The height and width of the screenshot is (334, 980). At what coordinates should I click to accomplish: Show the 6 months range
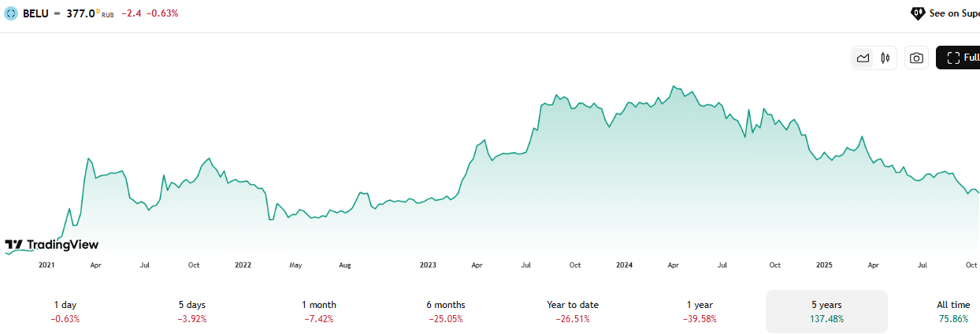445,311
